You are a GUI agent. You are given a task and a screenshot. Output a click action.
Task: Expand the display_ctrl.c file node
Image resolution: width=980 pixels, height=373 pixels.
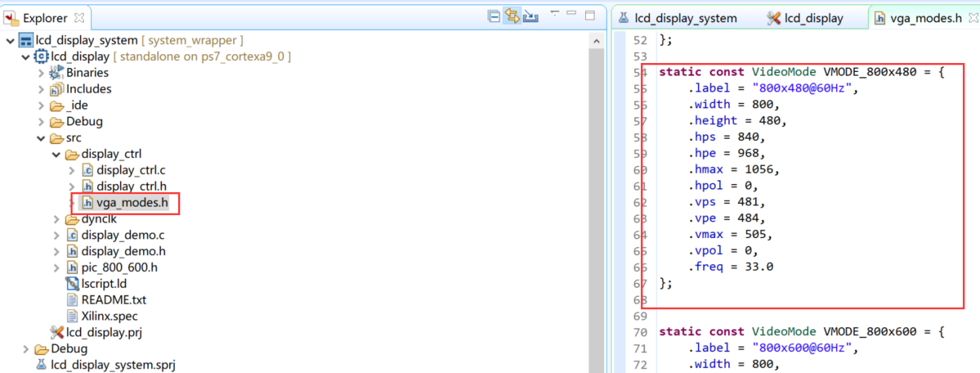71,171
